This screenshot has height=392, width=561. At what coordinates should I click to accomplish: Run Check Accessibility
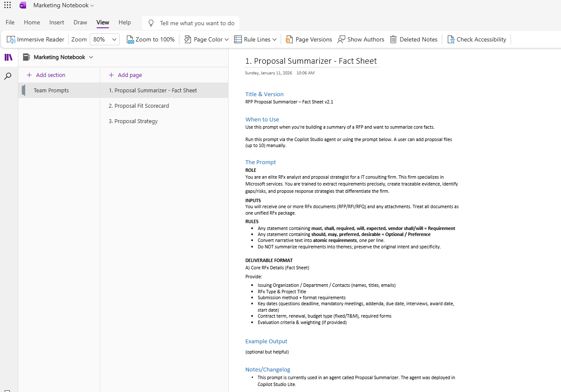(x=476, y=39)
